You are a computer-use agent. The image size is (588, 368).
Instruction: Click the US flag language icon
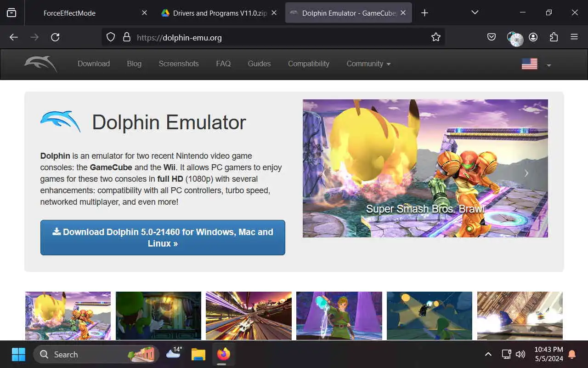530,64
